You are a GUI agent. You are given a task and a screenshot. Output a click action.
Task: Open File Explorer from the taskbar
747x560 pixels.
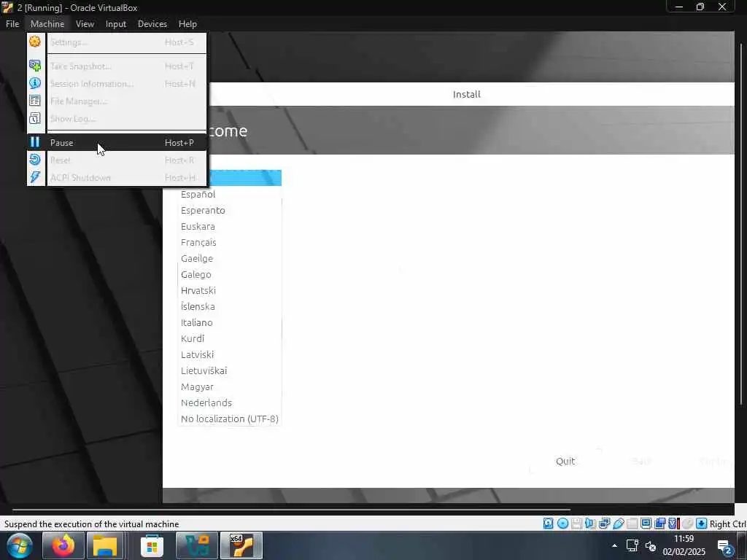pyautogui.click(x=105, y=545)
